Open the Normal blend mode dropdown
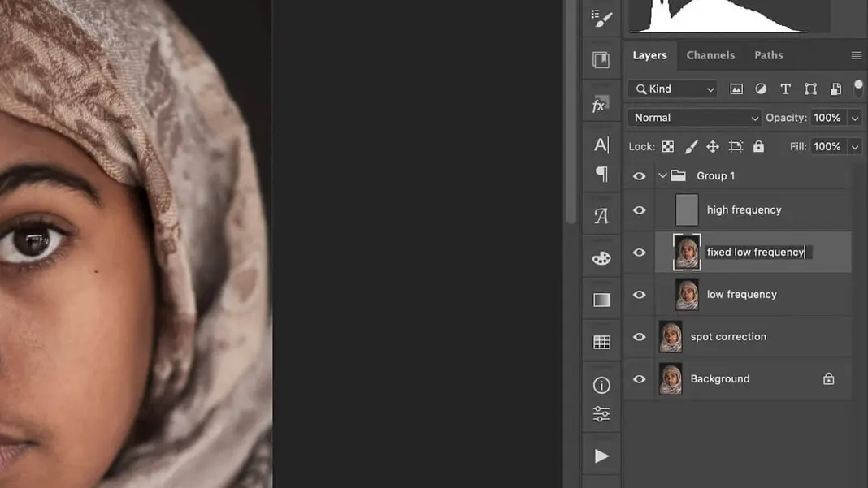This screenshot has width=868, height=488. click(x=695, y=118)
